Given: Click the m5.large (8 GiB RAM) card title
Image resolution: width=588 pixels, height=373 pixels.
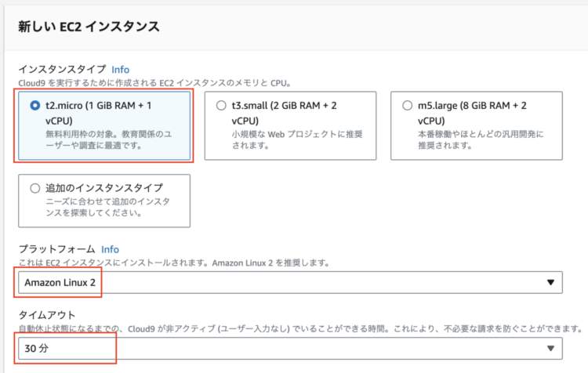Looking at the screenshot, I should [x=472, y=113].
